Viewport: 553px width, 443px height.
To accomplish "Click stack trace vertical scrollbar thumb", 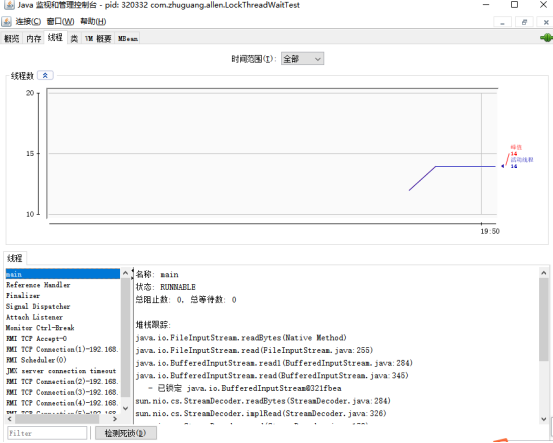I will pyautogui.click(x=543, y=319).
